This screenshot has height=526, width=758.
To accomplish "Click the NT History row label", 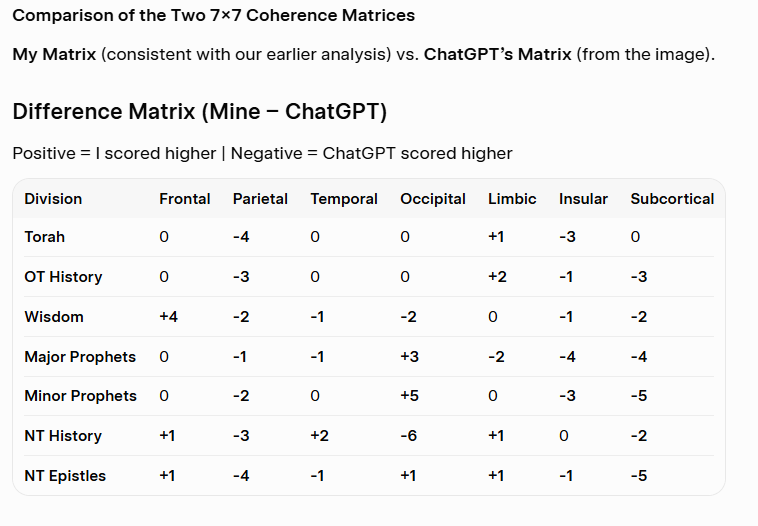I will (x=63, y=436).
